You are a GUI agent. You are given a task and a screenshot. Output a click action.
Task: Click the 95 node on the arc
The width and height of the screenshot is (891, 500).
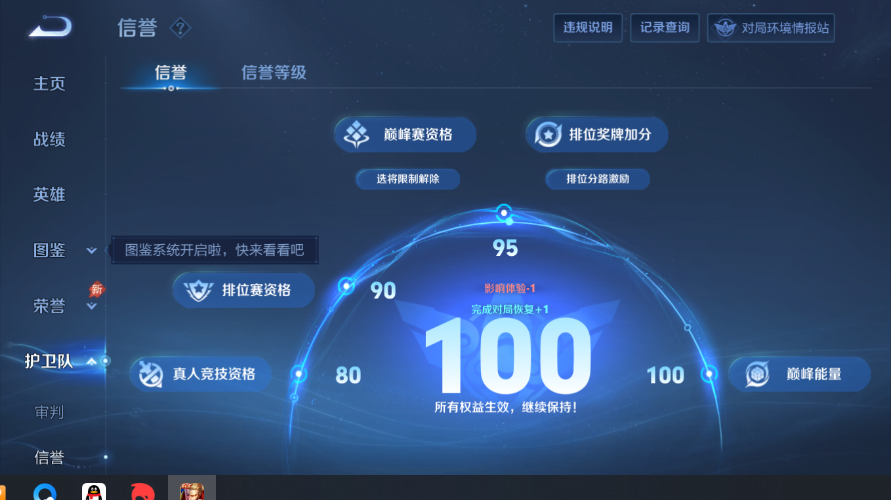tap(503, 213)
